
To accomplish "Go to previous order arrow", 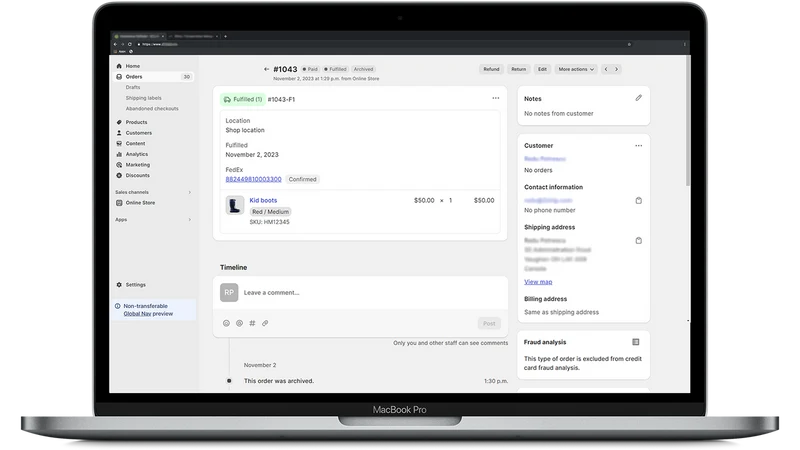I will coord(606,69).
